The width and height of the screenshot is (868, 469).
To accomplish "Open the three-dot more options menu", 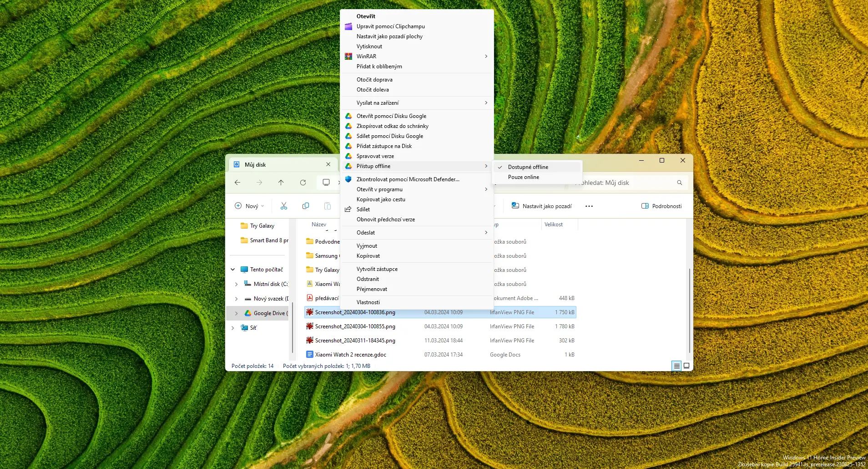I will tap(589, 206).
